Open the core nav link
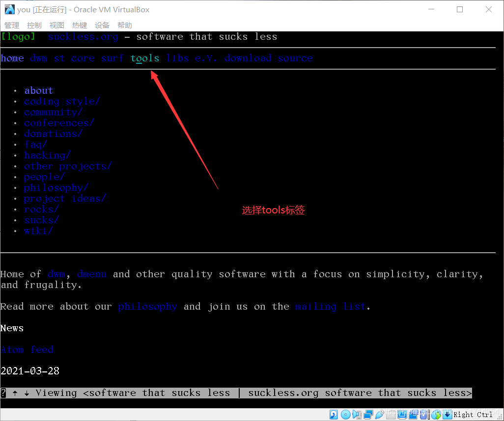504x421 pixels. pyautogui.click(x=83, y=58)
